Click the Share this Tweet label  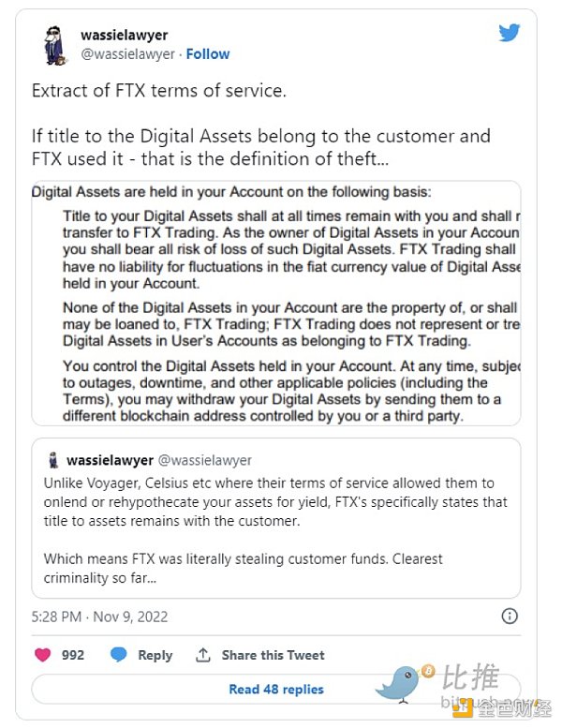274,656
